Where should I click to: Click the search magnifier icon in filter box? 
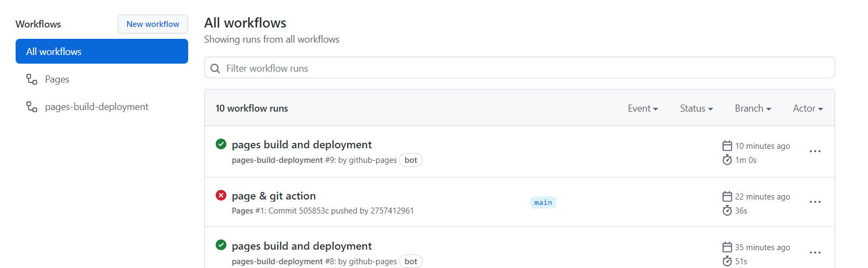click(215, 68)
